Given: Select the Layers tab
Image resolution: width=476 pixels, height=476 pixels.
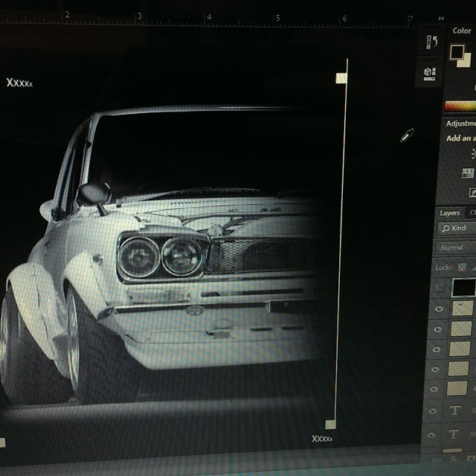Looking at the screenshot, I should [449, 213].
